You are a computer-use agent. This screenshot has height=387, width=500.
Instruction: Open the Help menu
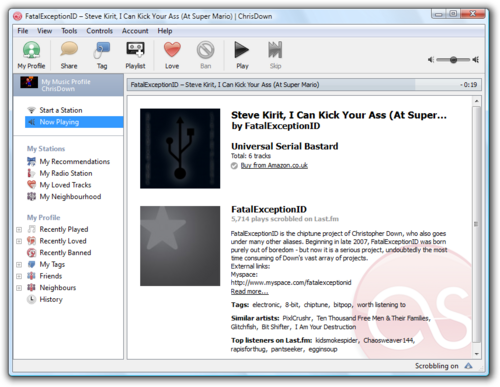click(x=165, y=31)
